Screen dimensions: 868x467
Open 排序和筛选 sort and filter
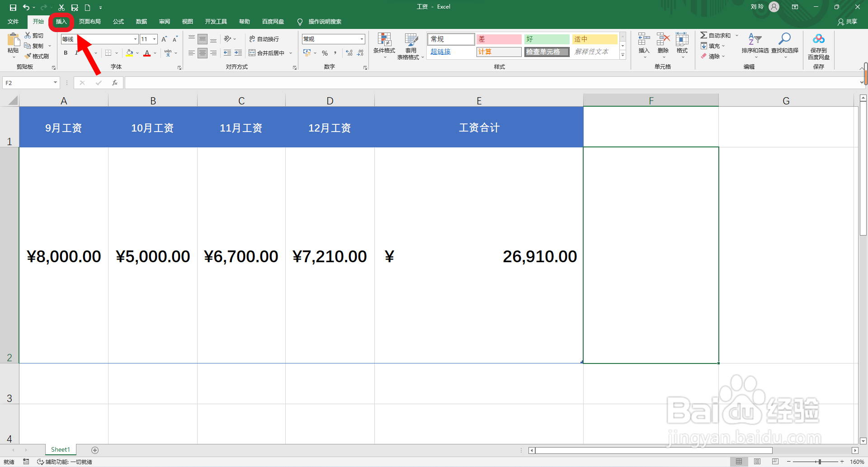(x=755, y=45)
